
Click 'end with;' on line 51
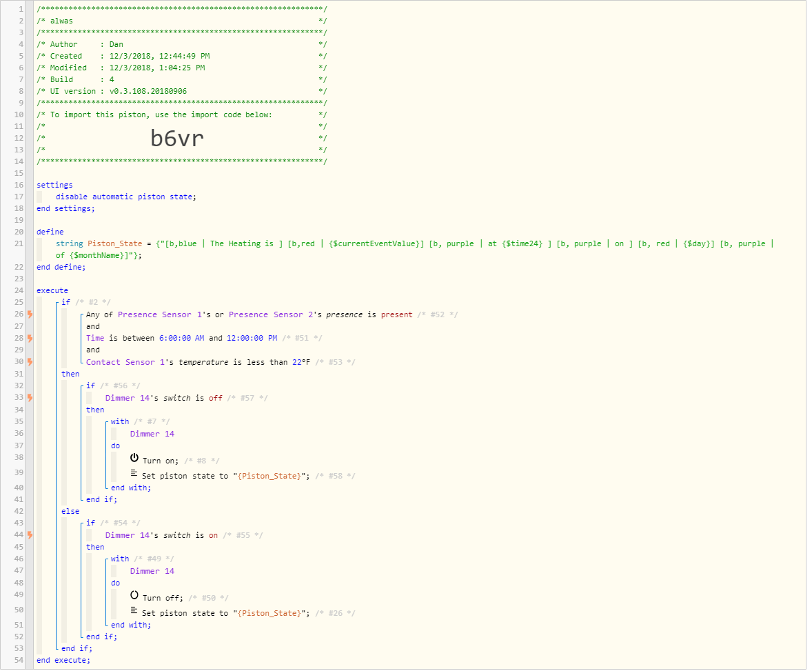(x=130, y=625)
